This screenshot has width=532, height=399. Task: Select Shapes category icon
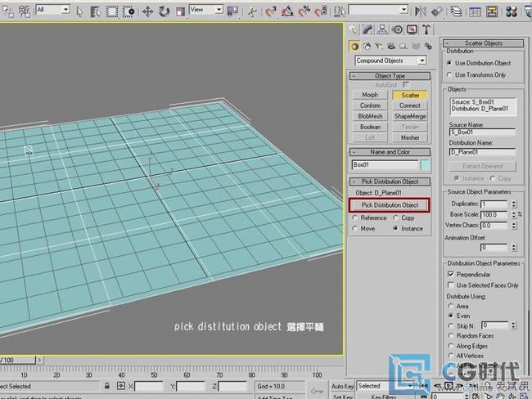(367, 47)
